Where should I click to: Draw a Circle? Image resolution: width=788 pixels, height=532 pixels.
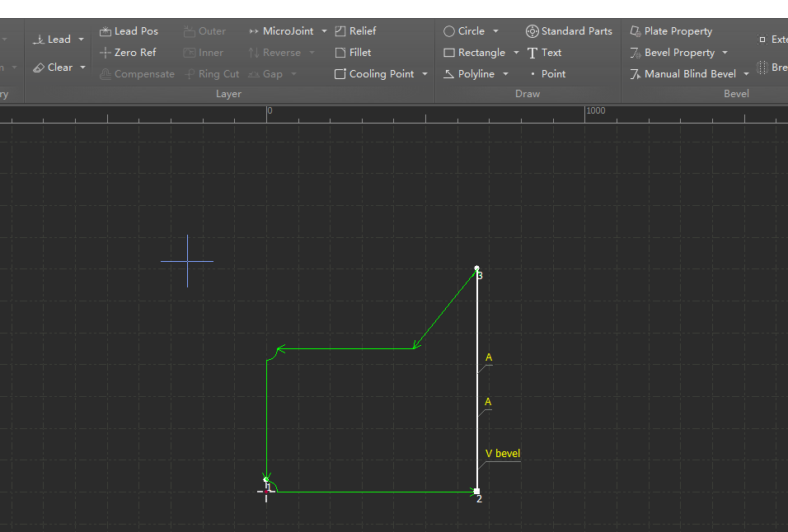pyautogui.click(x=464, y=31)
